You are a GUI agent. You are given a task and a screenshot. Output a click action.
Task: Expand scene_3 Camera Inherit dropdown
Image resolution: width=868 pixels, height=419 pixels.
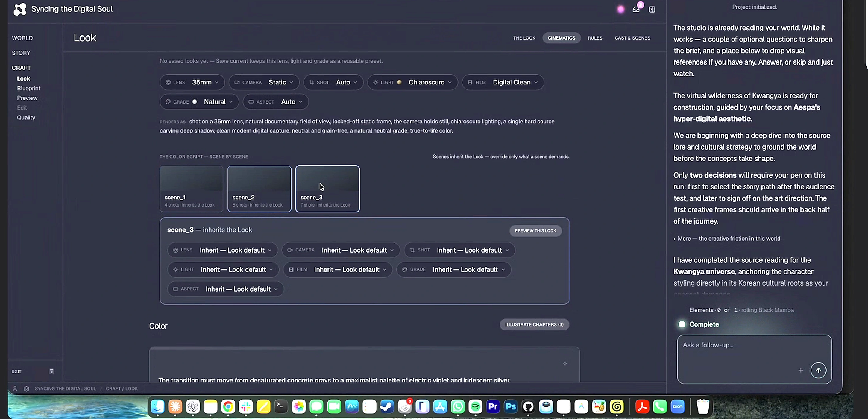341,250
